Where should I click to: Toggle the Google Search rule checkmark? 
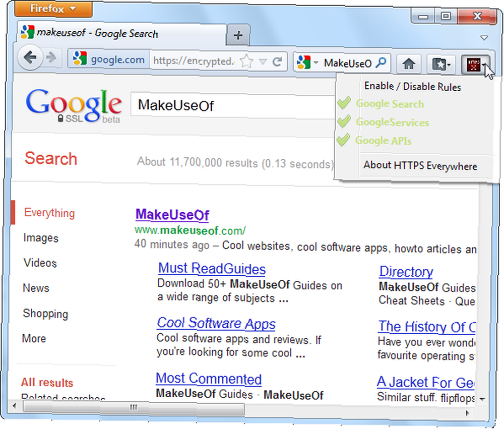click(344, 103)
